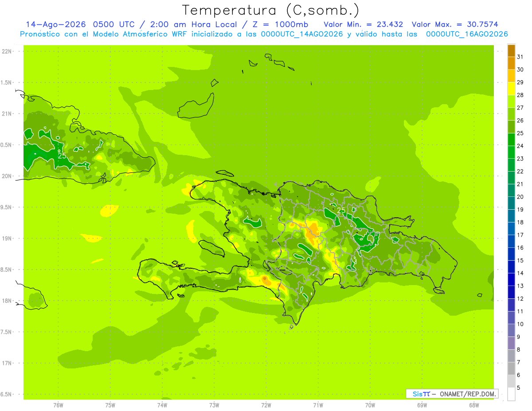The image size is (532, 411).
Task: Click the legend value 31
Action: (520, 57)
